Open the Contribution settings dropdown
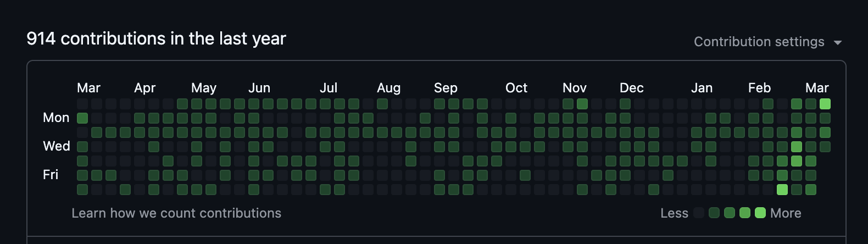The width and height of the screenshot is (868, 244). 767,42
